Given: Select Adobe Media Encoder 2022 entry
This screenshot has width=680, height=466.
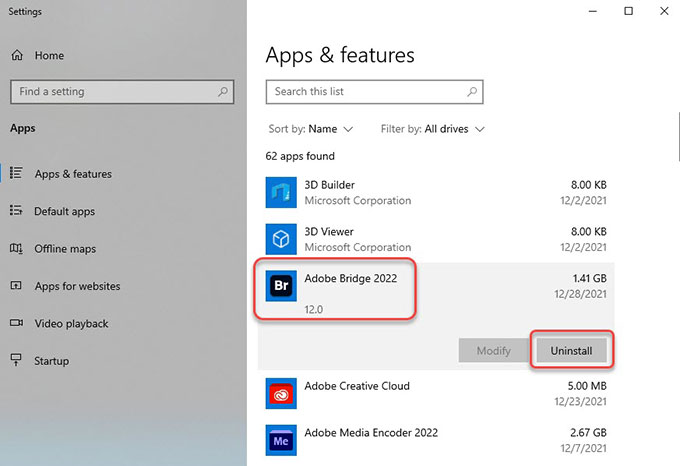Looking at the screenshot, I should [371, 433].
